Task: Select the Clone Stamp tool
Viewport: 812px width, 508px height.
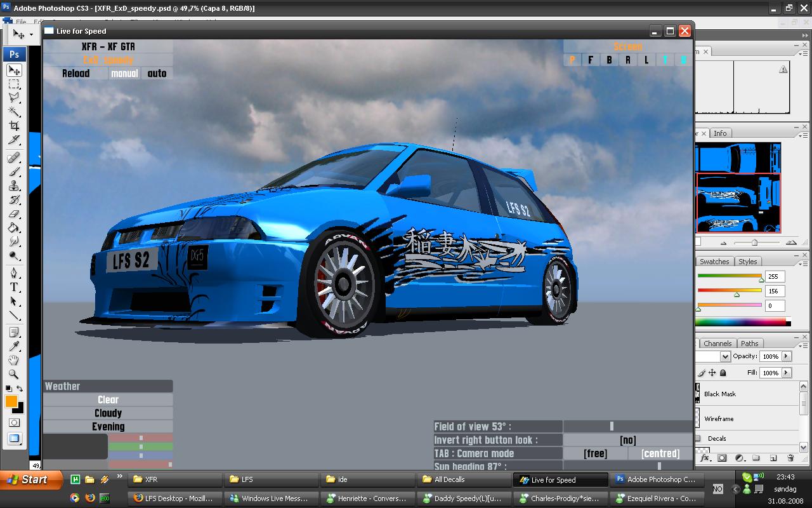Action: 14,185
